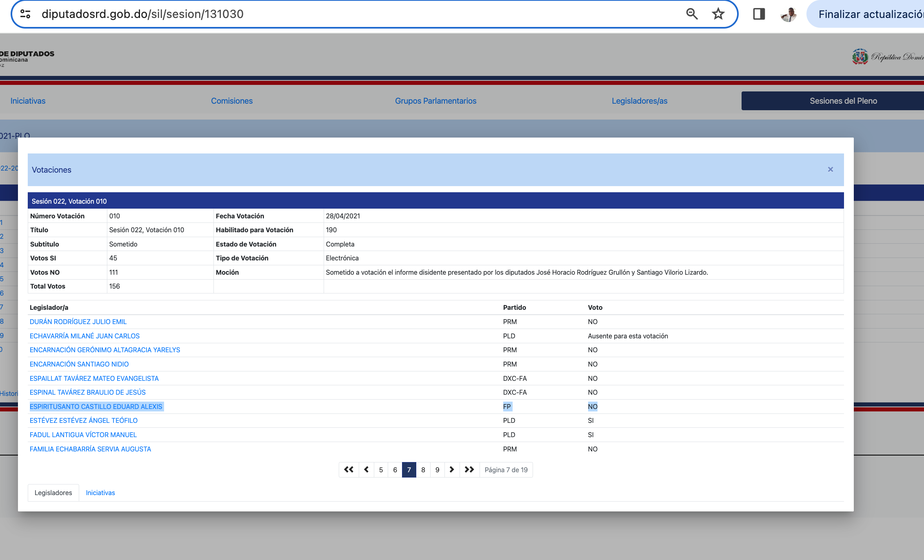Click the Voto column header

tap(595, 307)
